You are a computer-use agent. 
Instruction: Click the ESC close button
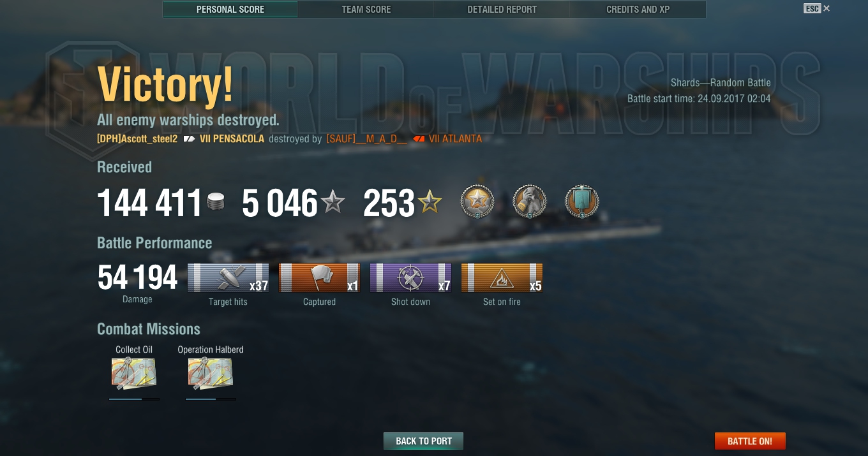click(817, 8)
